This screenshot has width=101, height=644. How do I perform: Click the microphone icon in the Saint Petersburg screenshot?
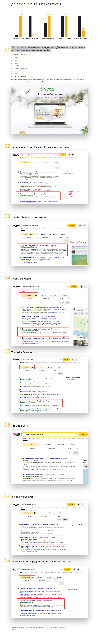pos(80,225)
